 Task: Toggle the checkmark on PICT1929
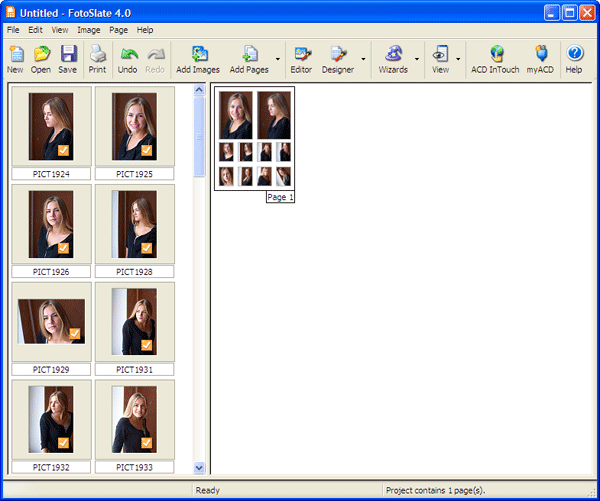pyautogui.click(x=75, y=333)
